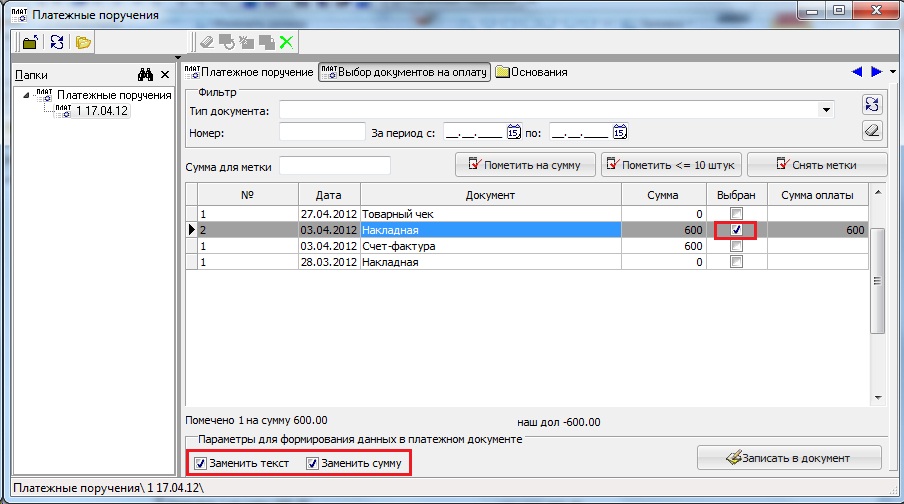The width and height of the screenshot is (904, 504).
Task: Switch to the Выбор документов на оплату tab
Action: [x=405, y=72]
